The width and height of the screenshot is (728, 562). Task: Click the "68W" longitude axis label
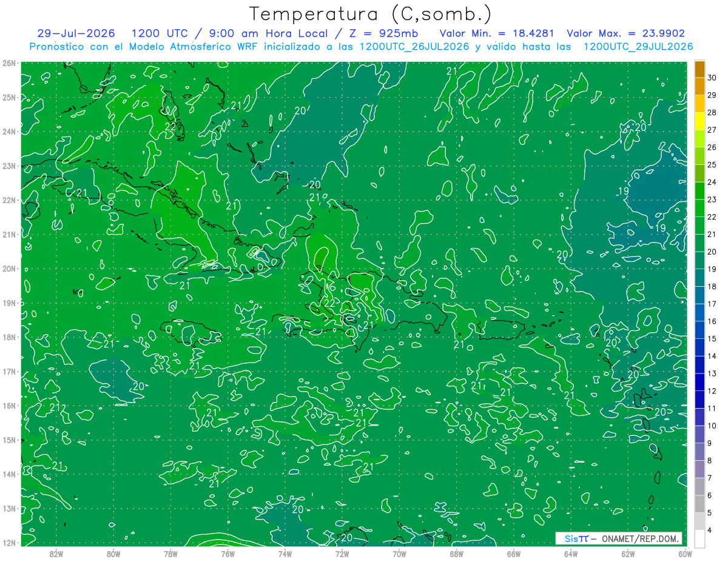(456, 554)
